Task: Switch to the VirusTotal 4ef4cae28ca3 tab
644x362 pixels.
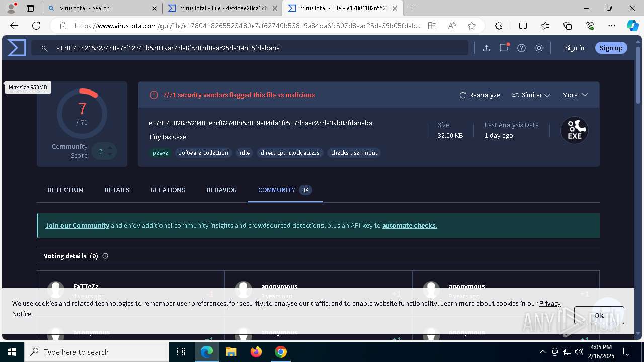Action: pos(223,8)
